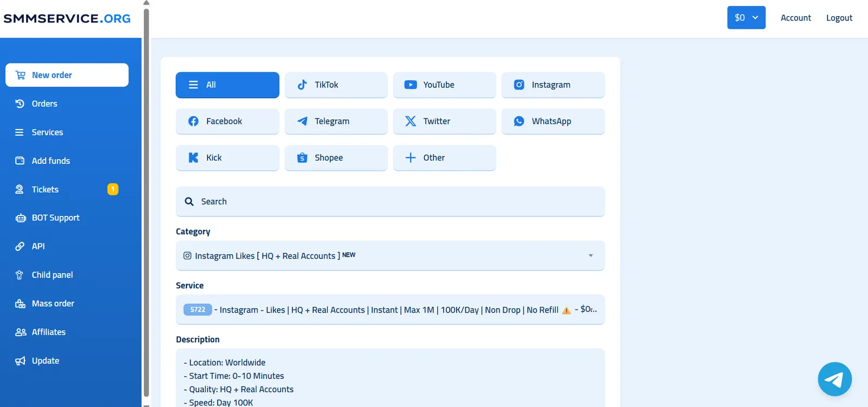
Task: Click the plus icon for Other
Action: [x=411, y=157]
